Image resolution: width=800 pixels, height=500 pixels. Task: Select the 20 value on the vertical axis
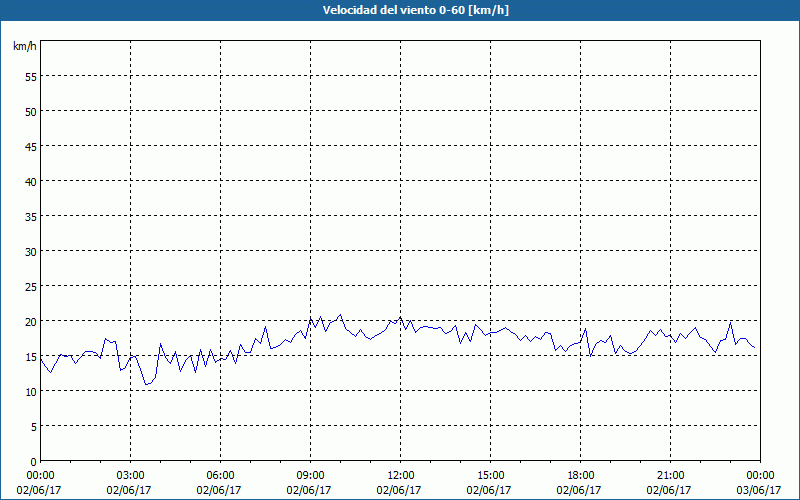[x=31, y=321]
